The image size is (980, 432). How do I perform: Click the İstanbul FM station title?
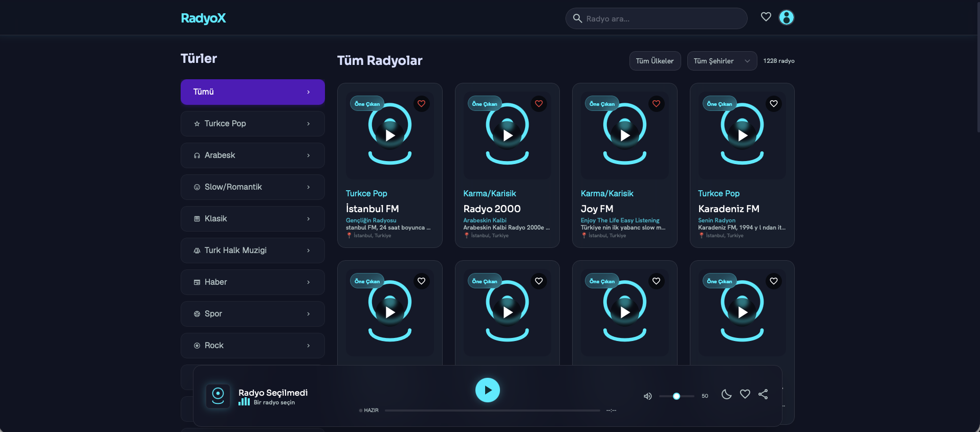click(x=373, y=209)
